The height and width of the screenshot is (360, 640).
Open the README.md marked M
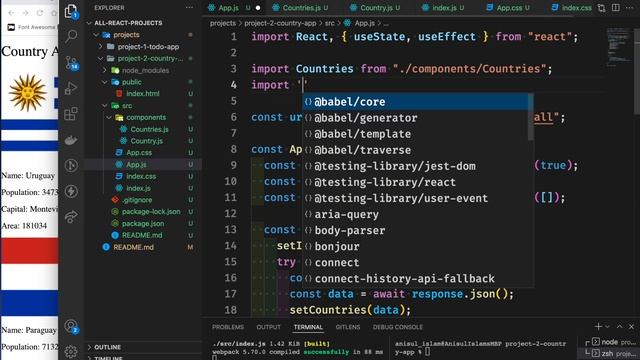coord(133,247)
